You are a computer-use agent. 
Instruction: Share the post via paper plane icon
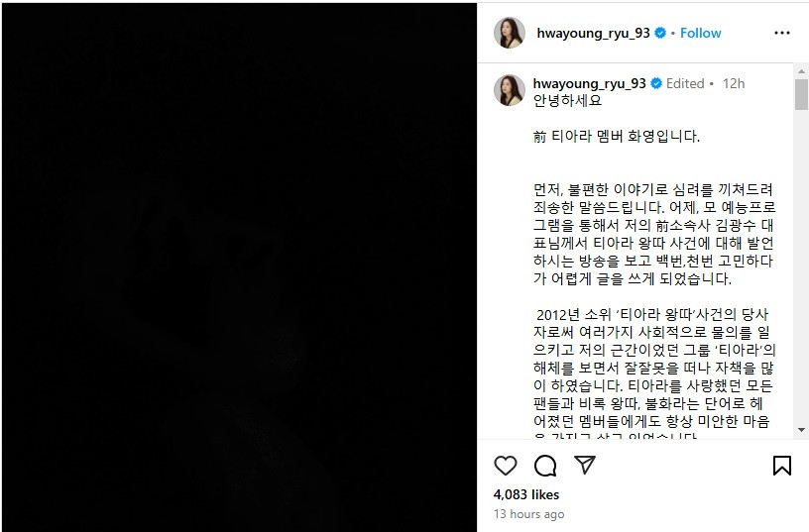(585, 465)
